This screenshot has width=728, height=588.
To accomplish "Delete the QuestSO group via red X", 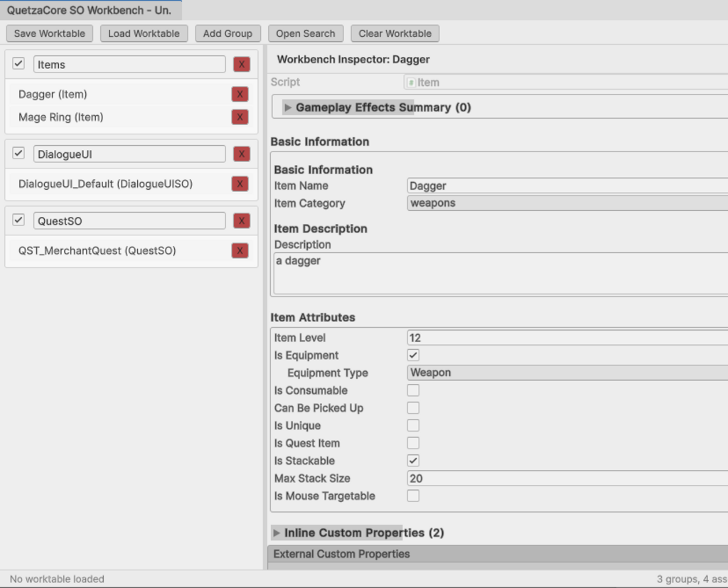I will tap(241, 221).
